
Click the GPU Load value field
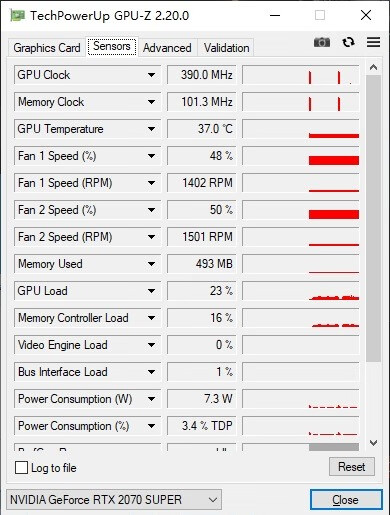pyautogui.click(x=201, y=291)
